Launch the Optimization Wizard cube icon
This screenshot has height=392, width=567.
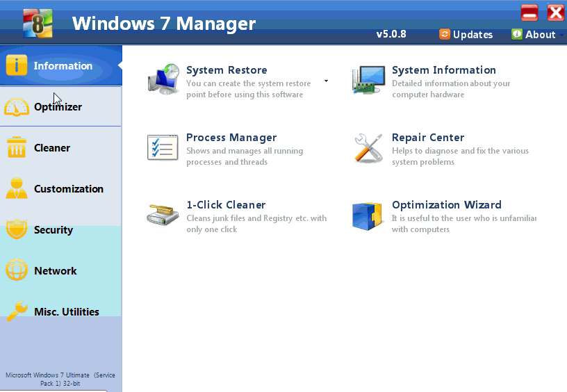[368, 215]
